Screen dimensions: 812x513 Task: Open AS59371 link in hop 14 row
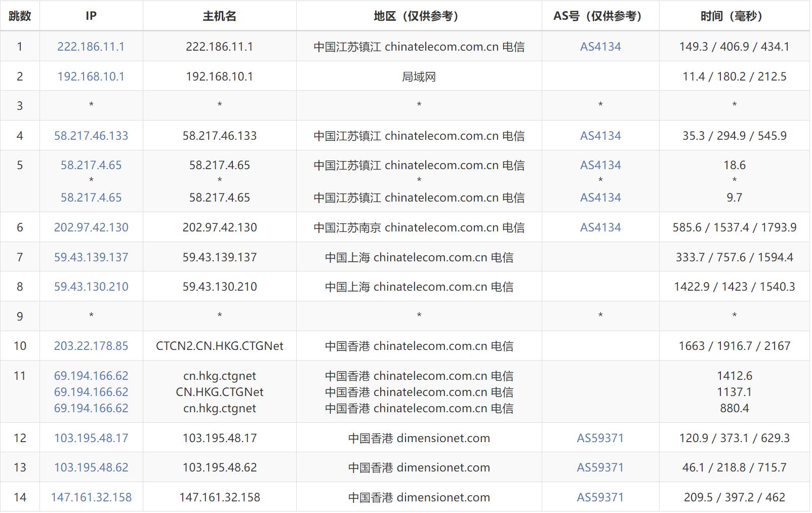click(600, 497)
